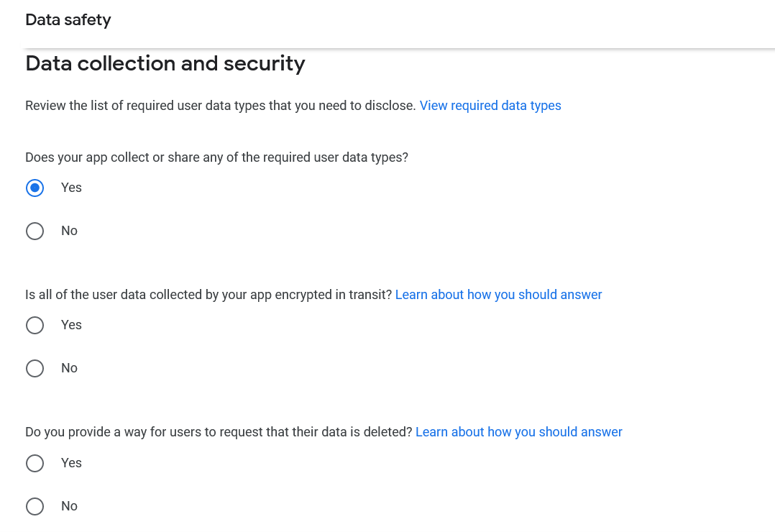775x532 pixels.
Task: Choose "No" for data encrypted in transit
Action: [x=35, y=368]
